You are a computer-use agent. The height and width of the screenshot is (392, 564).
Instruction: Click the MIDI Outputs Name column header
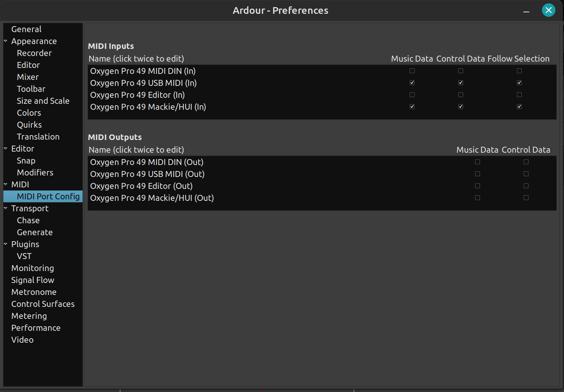point(136,150)
